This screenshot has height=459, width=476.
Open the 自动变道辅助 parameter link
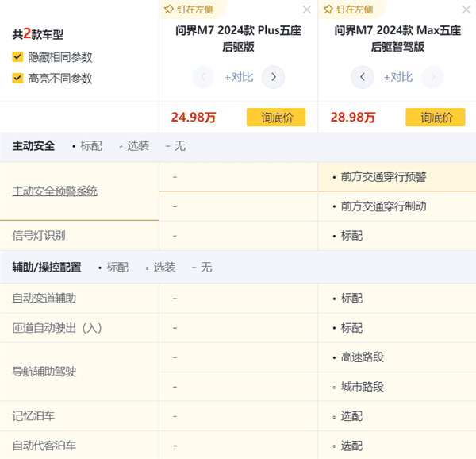(44, 298)
